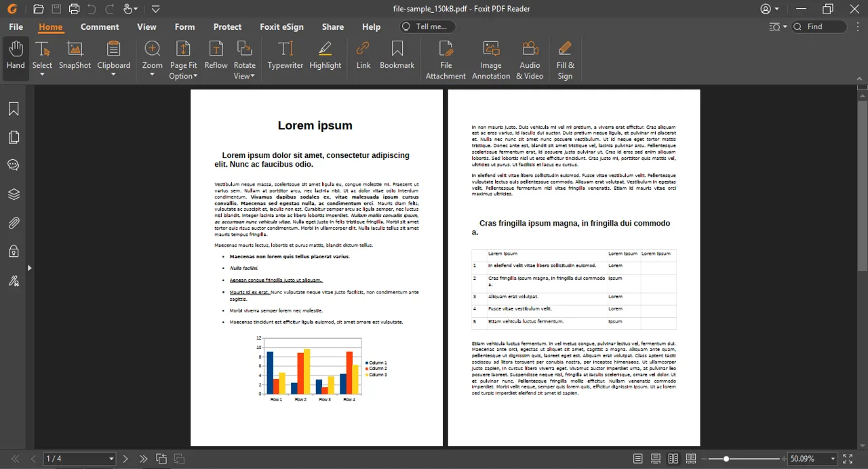Open the Layers side panel

click(x=14, y=195)
